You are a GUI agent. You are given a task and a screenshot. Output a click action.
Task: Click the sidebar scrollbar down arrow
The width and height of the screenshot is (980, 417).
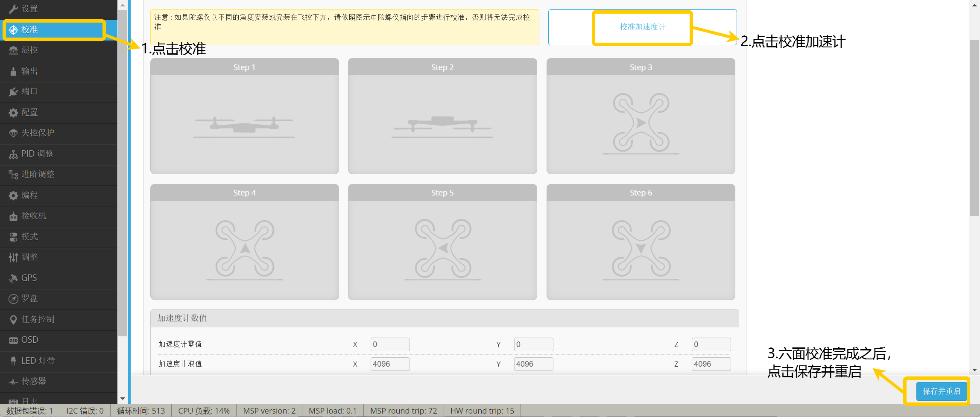click(x=123, y=399)
